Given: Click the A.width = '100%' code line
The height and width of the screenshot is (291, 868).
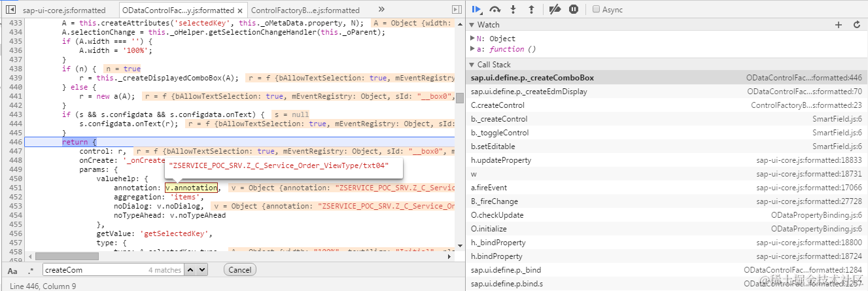Looking at the screenshot, I should (116, 50).
